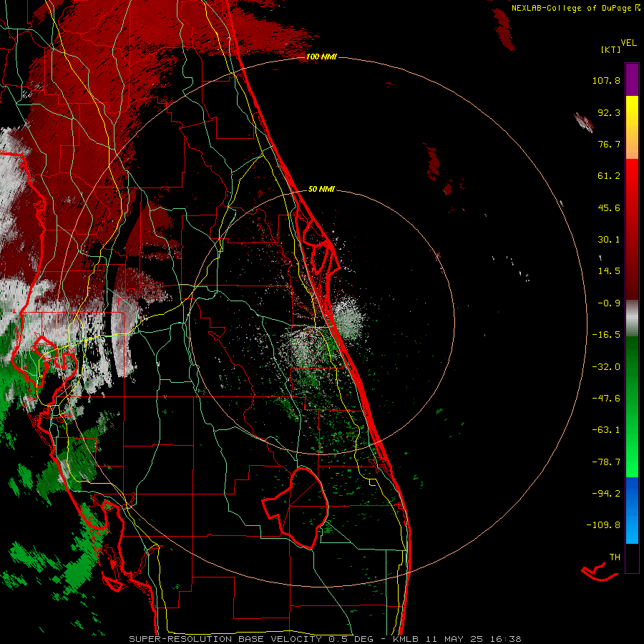The width and height of the screenshot is (644, 644).
Task: Click the -0.9 scale value
Action: click(609, 303)
